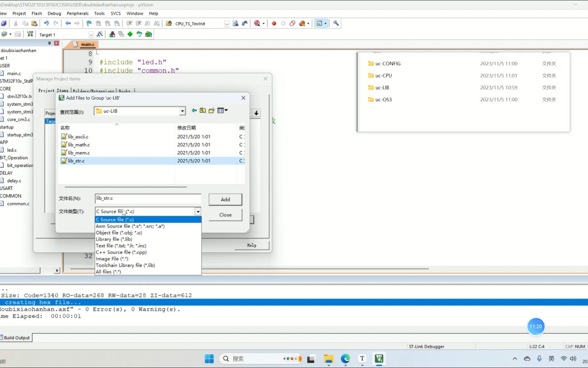Click the Insert/Remove Breakpoint red dot icon

274,24
